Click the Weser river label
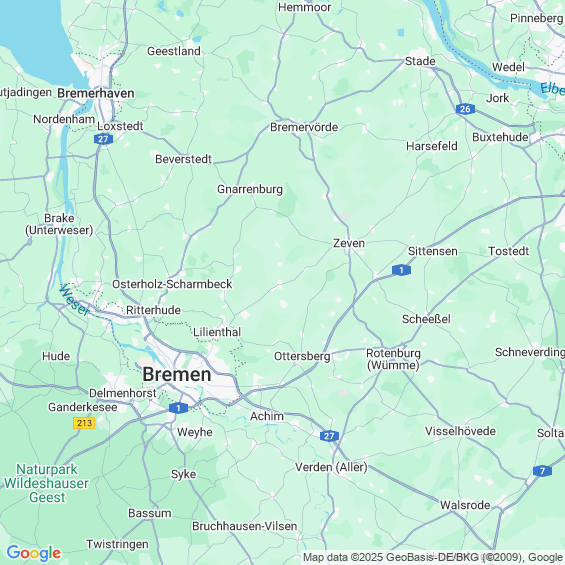Image resolution: width=565 pixels, height=565 pixels. 74,300
